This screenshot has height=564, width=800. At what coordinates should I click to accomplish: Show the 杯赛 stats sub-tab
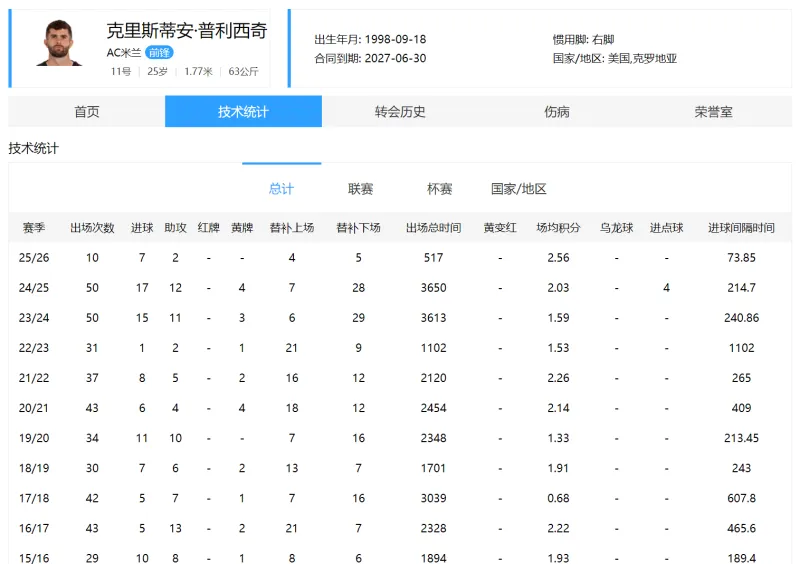pos(439,189)
